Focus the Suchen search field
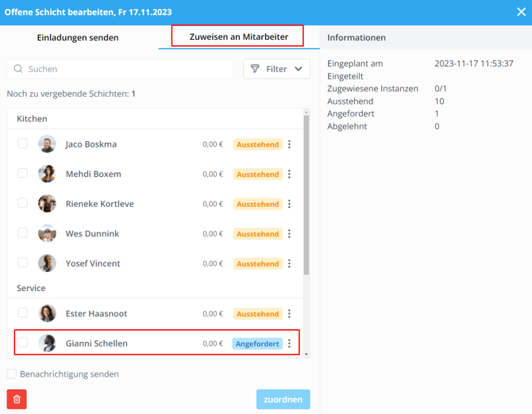The image size is (532, 414). coord(127,69)
